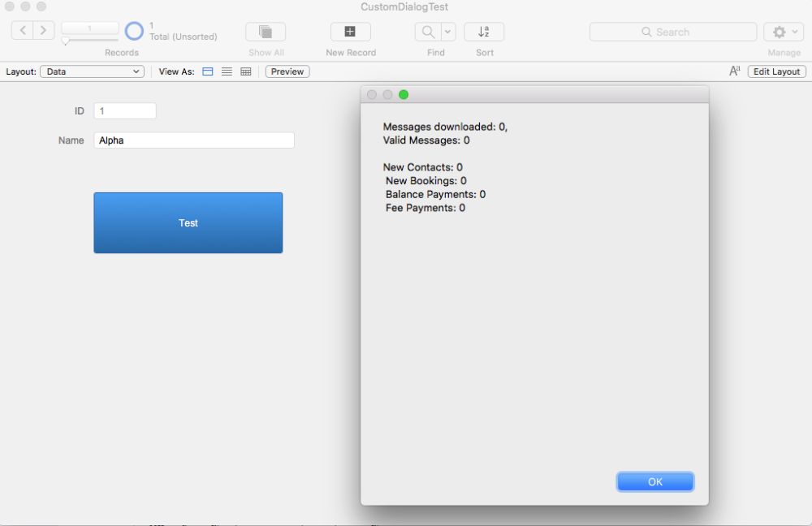
Task: Click the record slider handle
Action: point(66,41)
